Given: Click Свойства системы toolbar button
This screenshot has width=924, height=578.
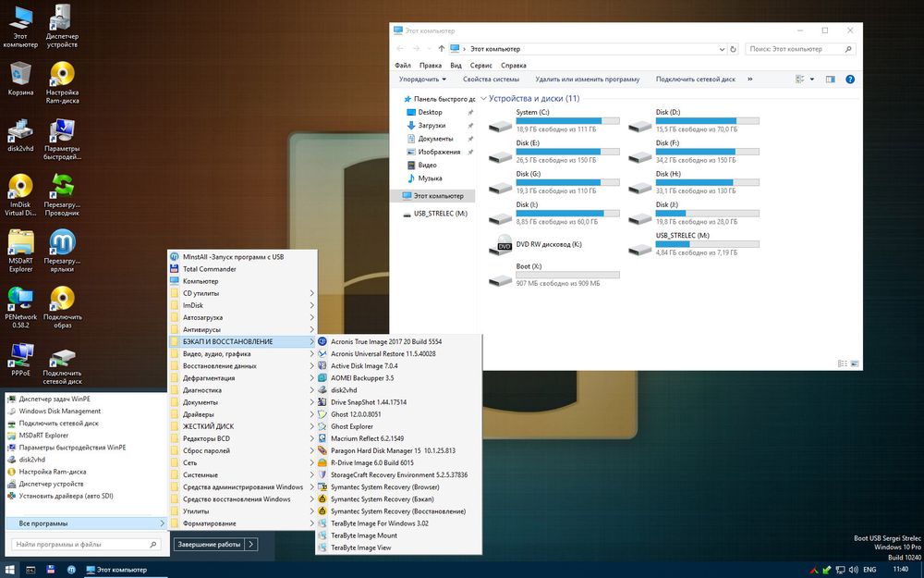Looking at the screenshot, I should [491, 80].
